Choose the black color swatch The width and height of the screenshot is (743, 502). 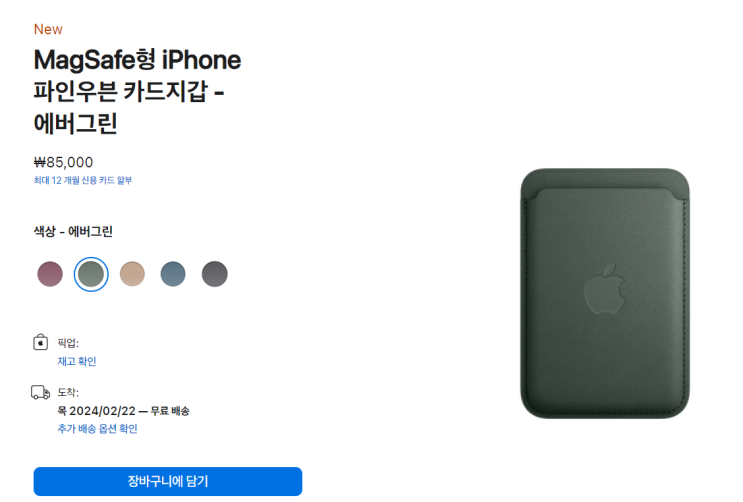click(x=215, y=274)
